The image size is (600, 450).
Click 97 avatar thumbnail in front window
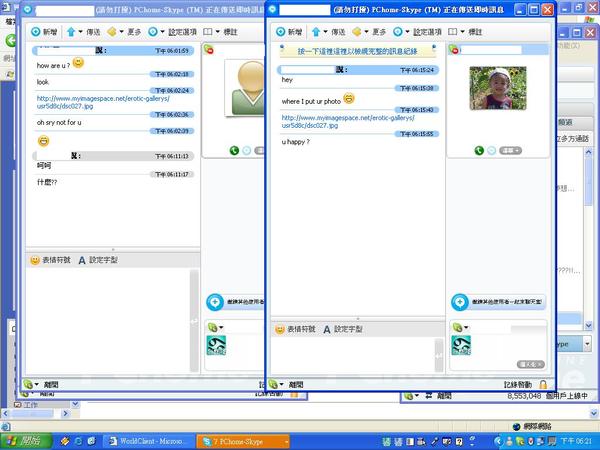coord(461,345)
